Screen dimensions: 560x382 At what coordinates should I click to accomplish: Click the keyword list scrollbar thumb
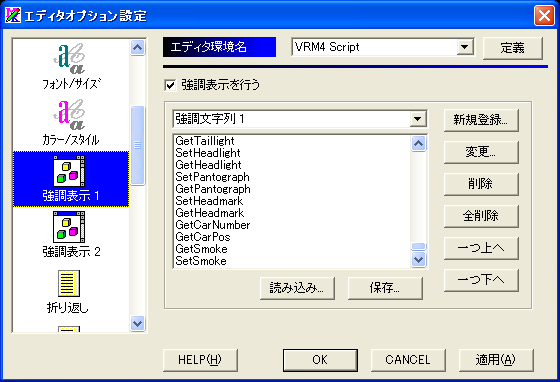click(x=418, y=246)
